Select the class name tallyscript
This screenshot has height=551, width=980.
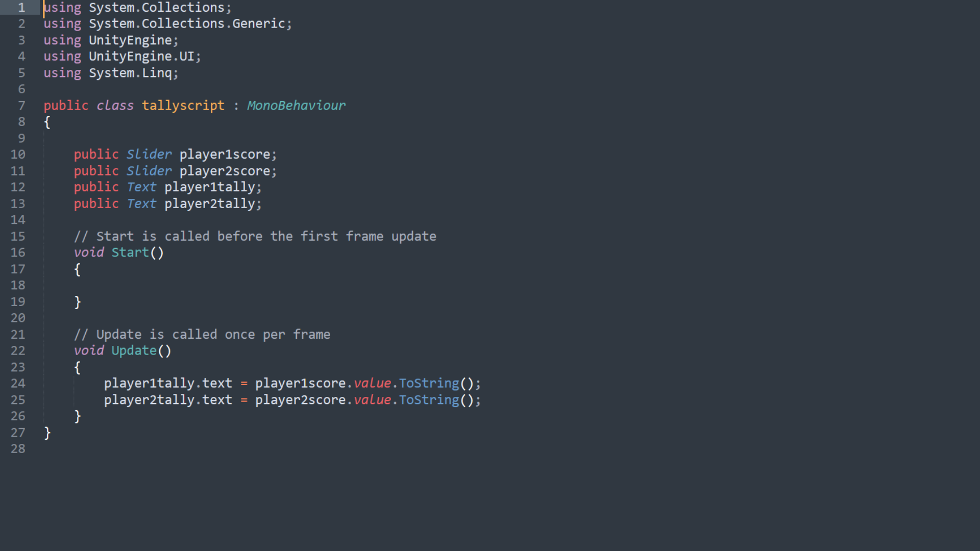pos(183,106)
